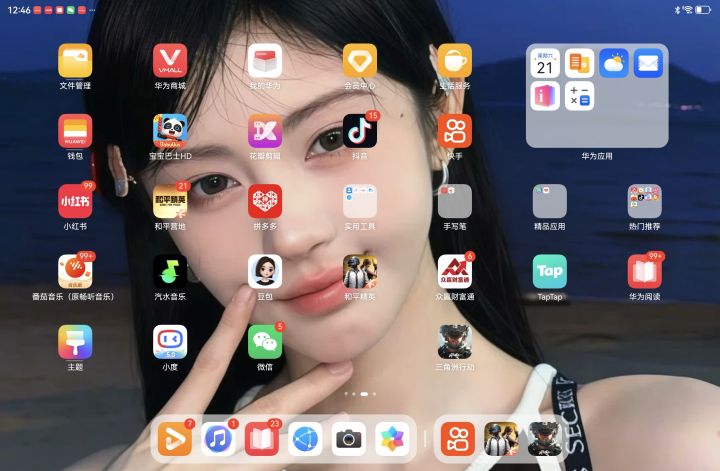Launch 三角洲行动 from the home grid
Viewport: 720px width, 471px height.
pyautogui.click(x=455, y=342)
